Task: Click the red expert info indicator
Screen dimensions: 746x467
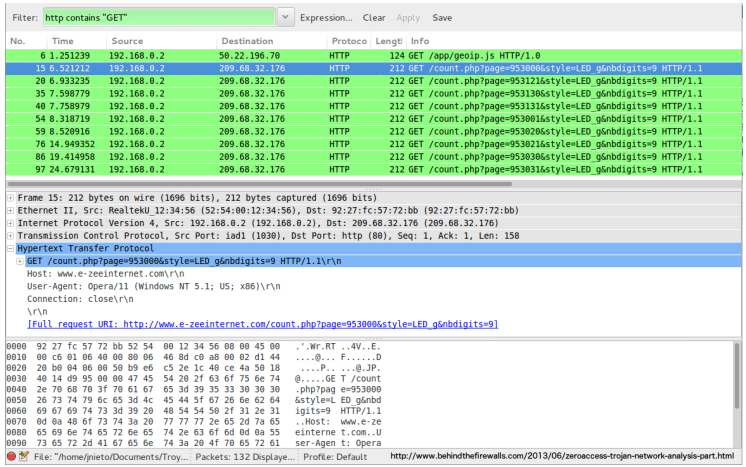Action: 11,457
